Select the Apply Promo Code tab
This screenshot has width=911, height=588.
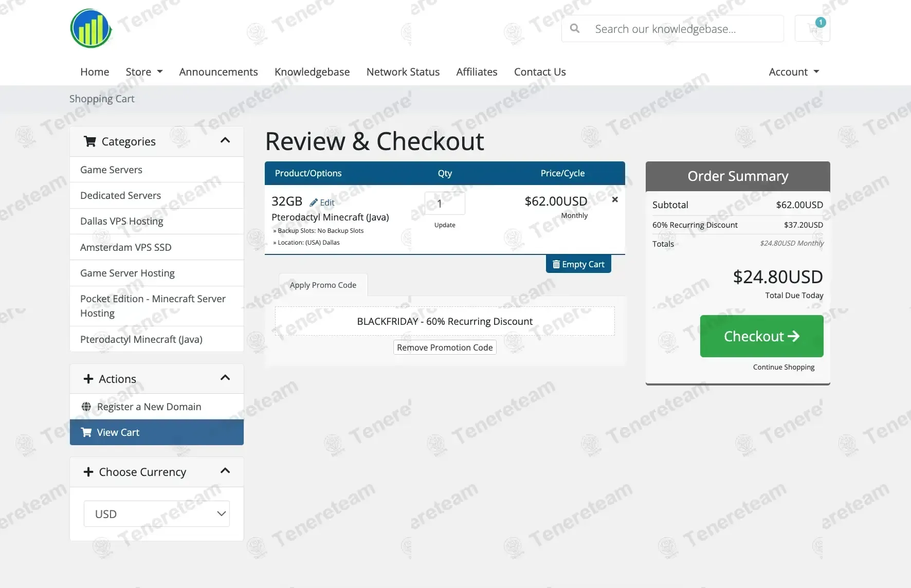323,285
